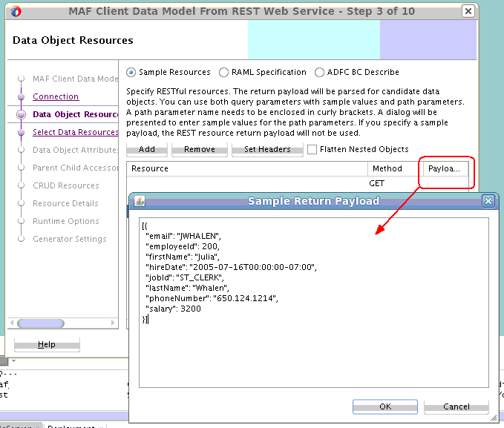The image size is (504, 428).
Task: Click the "lastName": "Whalen" line
Action: [x=187, y=288]
